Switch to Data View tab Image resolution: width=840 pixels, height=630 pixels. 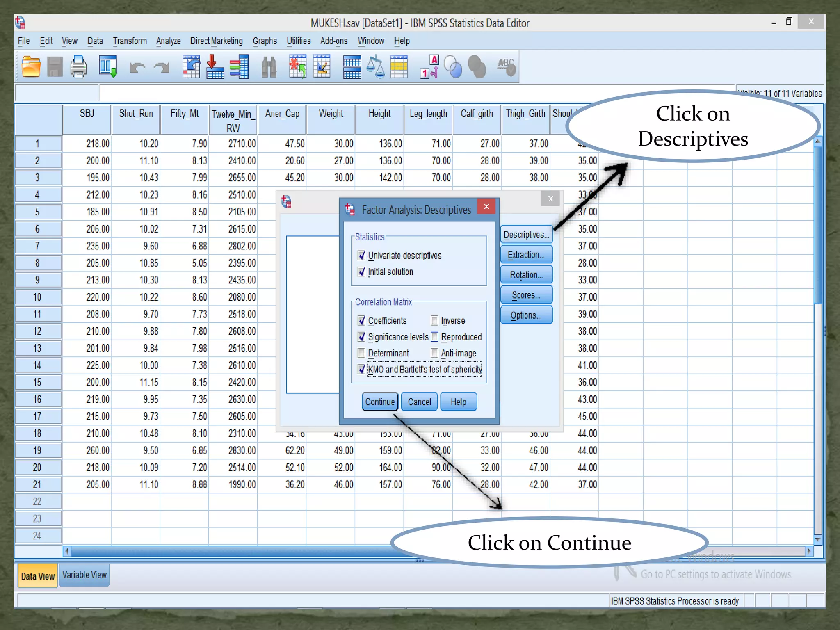point(38,576)
